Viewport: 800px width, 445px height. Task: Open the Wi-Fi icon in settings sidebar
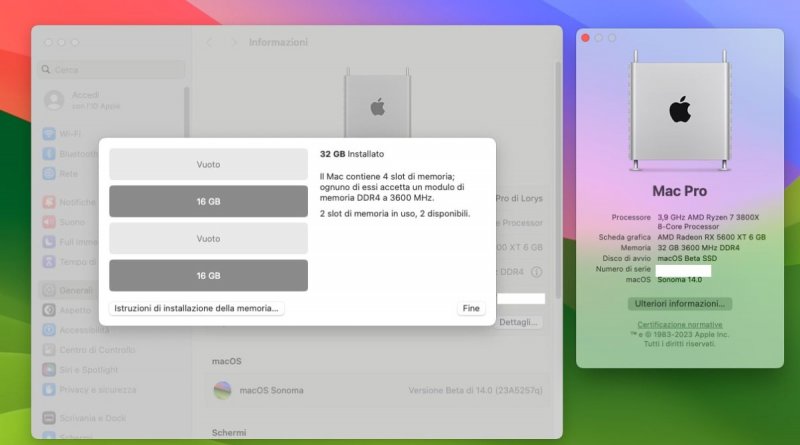48,134
